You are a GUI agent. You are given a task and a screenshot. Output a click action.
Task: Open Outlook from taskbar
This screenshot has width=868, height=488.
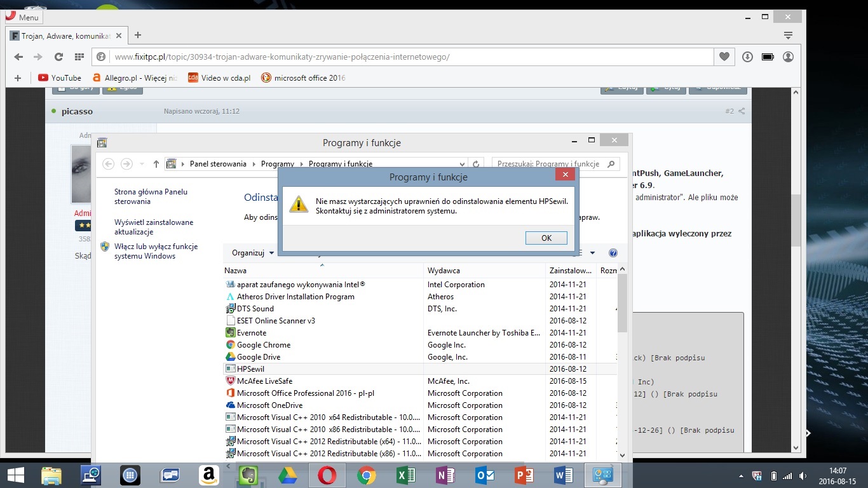click(484, 475)
